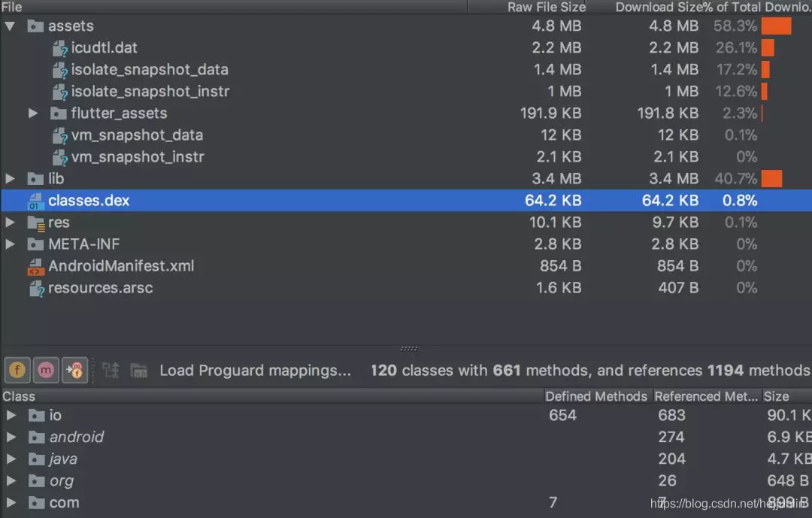812x518 pixels.
Task: Click the resources.arsc file icon
Action: (x=37, y=289)
